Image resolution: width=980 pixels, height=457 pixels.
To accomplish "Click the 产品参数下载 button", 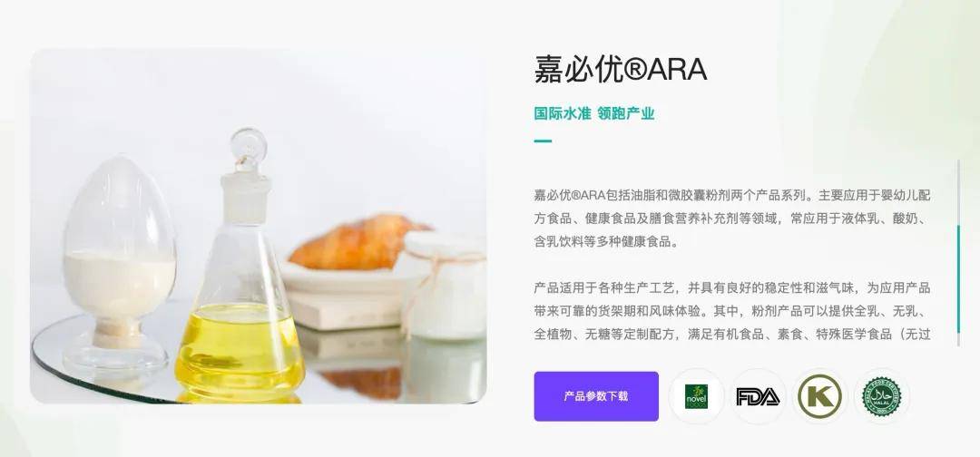I will pos(596,396).
